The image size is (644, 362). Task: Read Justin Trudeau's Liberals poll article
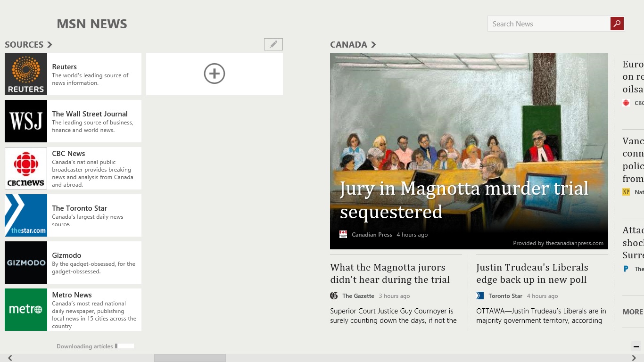point(532,273)
